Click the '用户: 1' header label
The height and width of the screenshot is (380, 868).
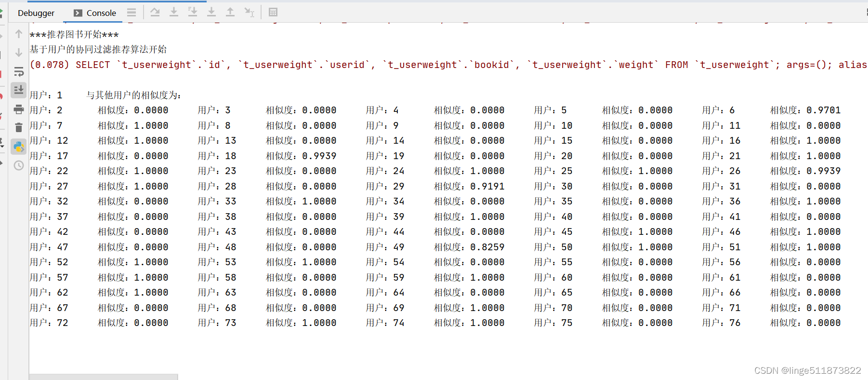tap(46, 95)
